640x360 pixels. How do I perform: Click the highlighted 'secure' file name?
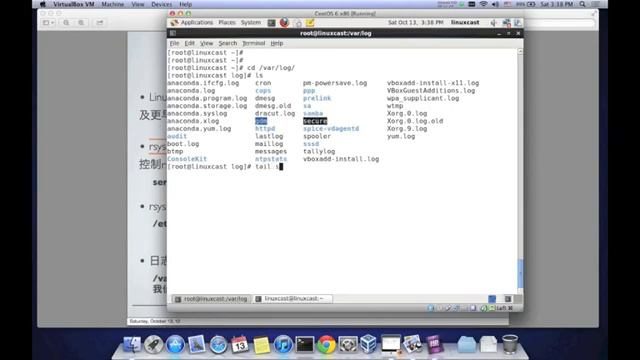click(x=315, y=121)
